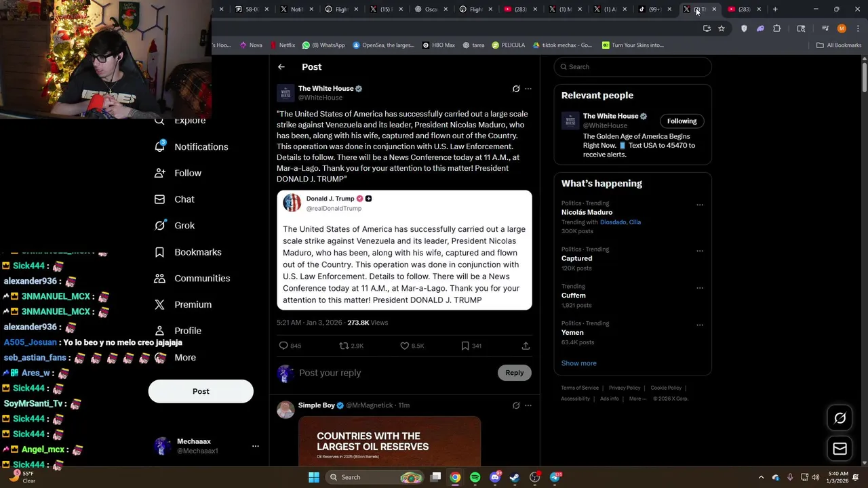Viewport: 868px width, 488px height.
Task: Open the All Bookmarks folder
Action: click(x=839, y=45)
